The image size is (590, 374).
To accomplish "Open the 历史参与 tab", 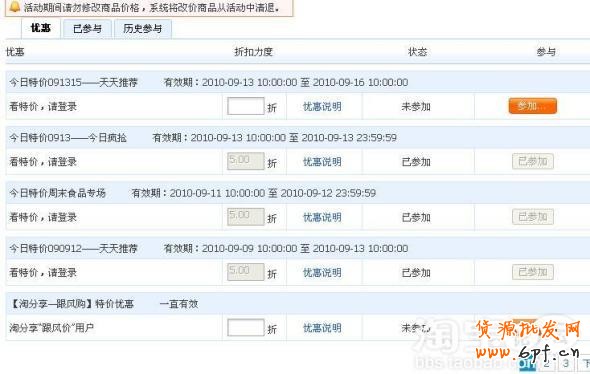I will (143, 29).
